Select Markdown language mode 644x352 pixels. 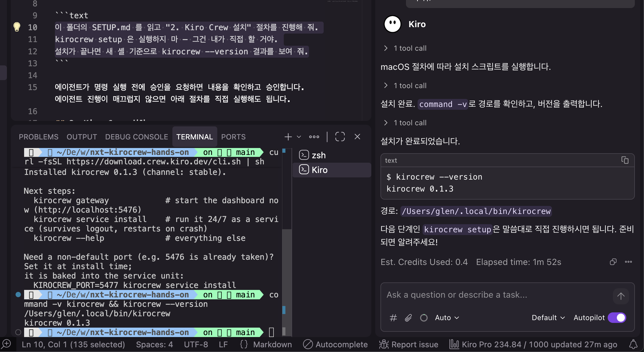(272, 345)
